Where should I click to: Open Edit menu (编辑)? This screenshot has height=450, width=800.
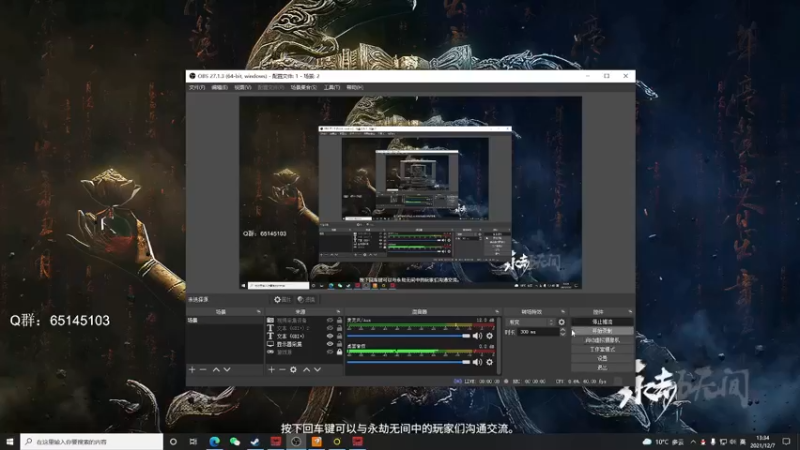(219, 88)
